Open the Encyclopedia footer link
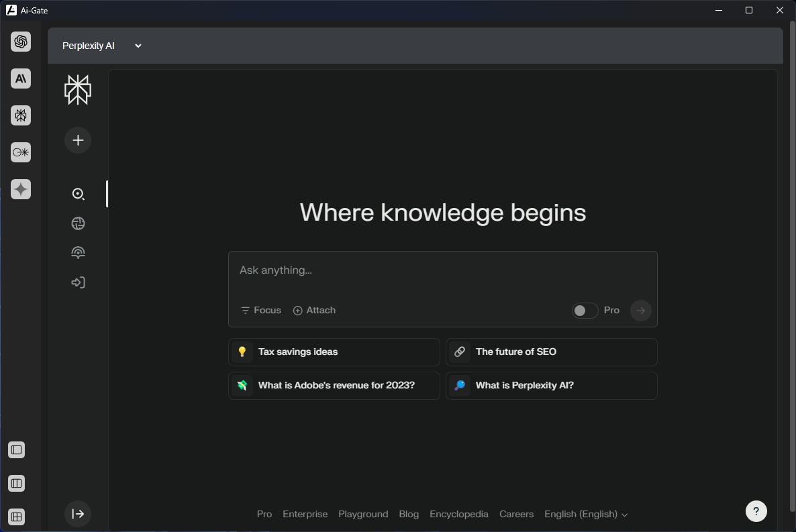 pyautogui.click(x=459, y=515)
